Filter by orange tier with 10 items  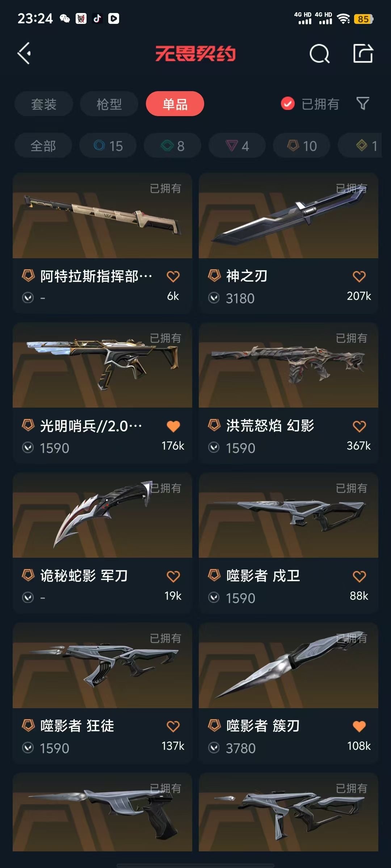pyautogui.click(x=302, y=146)
